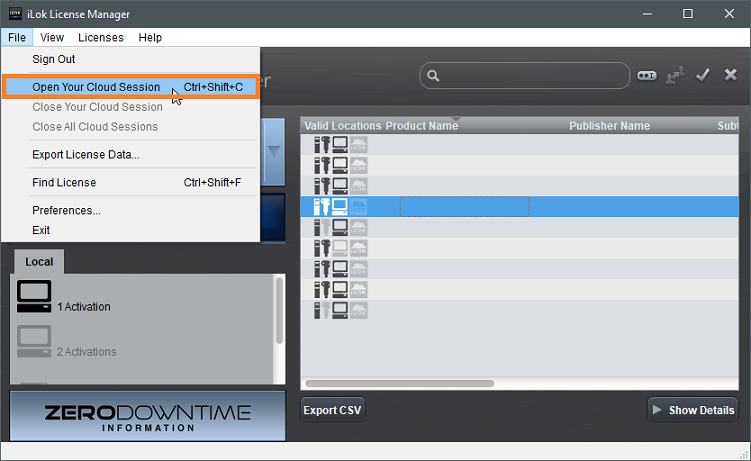Image resolution: width=751 pixels, height=461 pixels.
Task: Click cloud icon in third license row
Action: click(358, 186)
